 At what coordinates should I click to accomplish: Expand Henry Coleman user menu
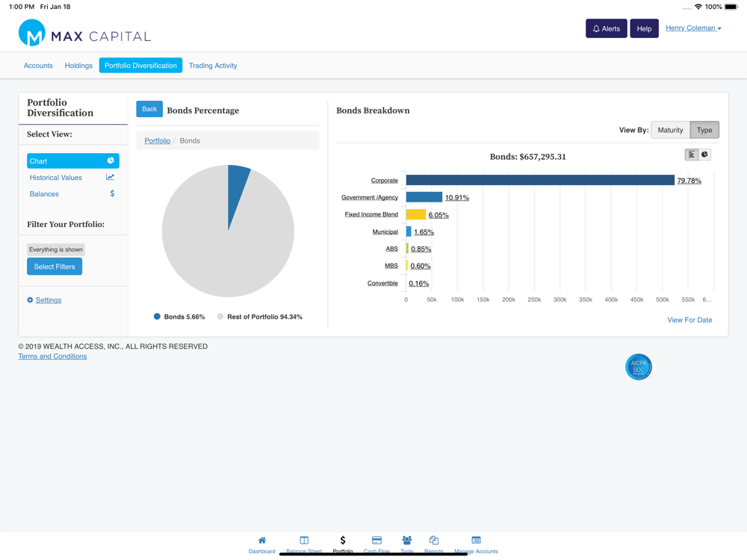(693, 28)
